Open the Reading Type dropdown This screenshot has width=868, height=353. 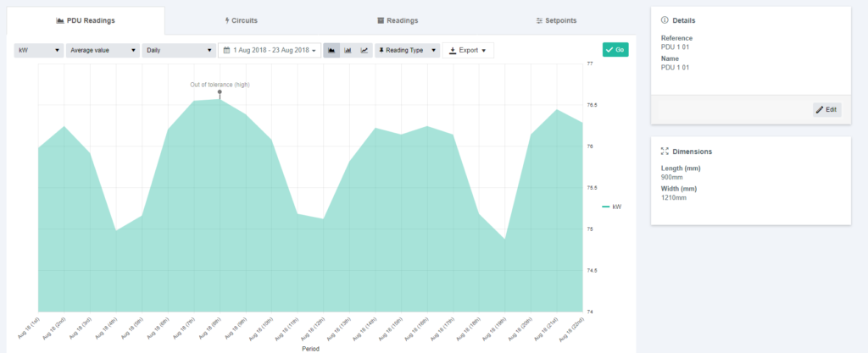click(408, 51)
